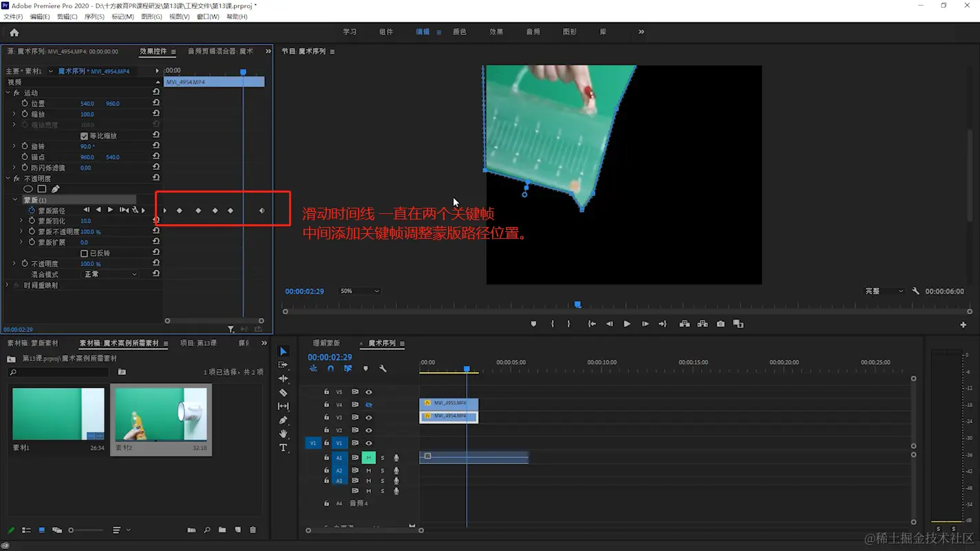Click the export frame camera icon

721,324
